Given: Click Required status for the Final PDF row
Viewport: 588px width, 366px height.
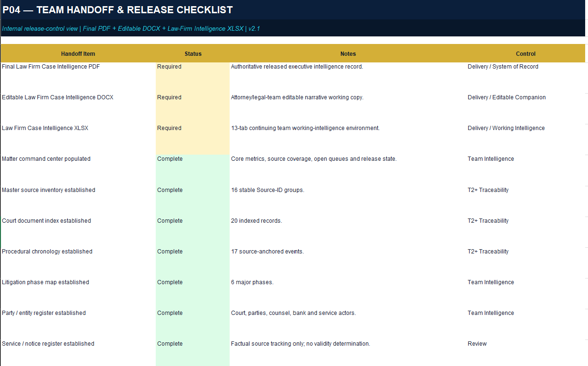Looking at the screenshot, I should pos(193,78).
